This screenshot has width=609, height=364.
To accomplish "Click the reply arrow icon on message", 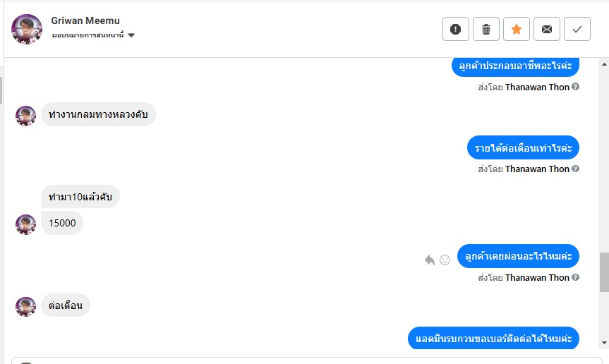I will pos(430,260).
